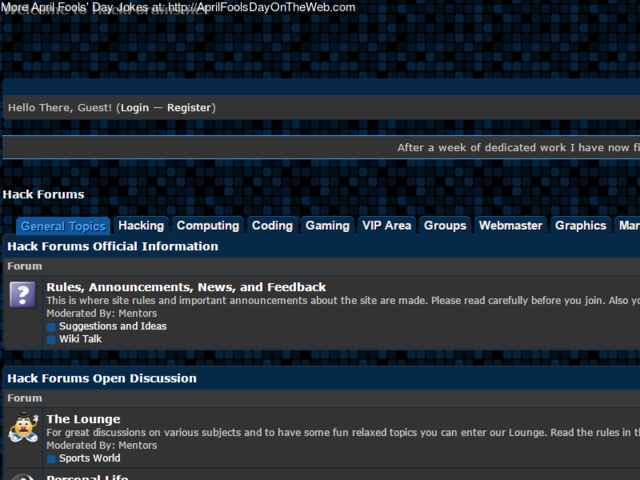The height and width of the screenshot is (480, 640).
Task: Open the Gaming tab
Action: pos(327,226)
